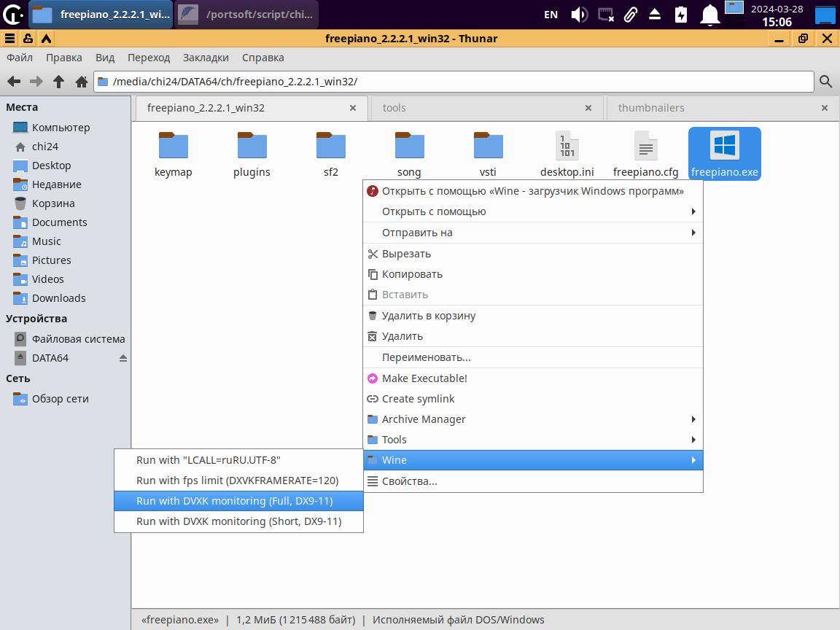Open the sf2 folder

[330, 155]
